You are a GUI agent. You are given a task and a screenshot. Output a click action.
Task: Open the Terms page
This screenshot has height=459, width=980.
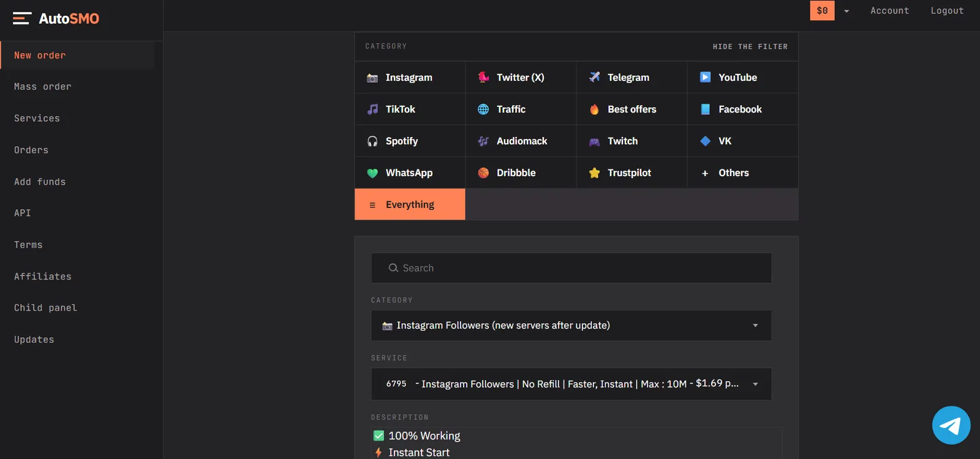(28, 245)
